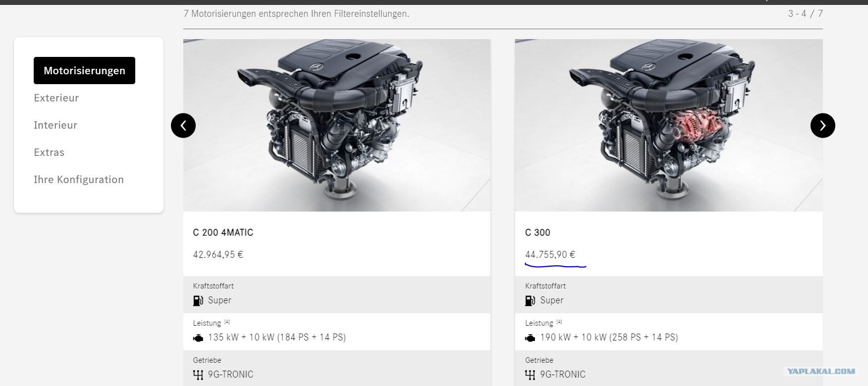Open footnote [4] beside C 300 Leistung
Image resolution: width=868 pixels, height=386 pixels.
tap(559, 322)
